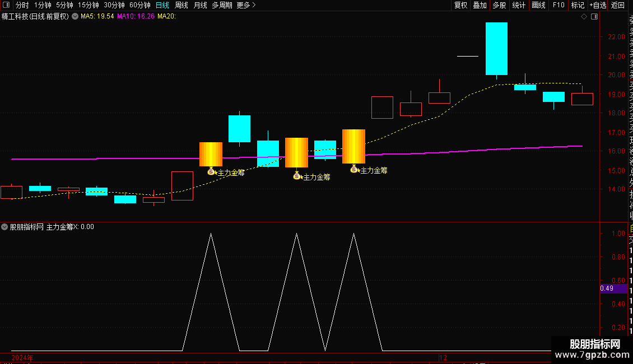The width and height of the screenshot is (633, 364).
Task: Click the tallest cyan candlestick near 22.00
Action: click(496, 49)
